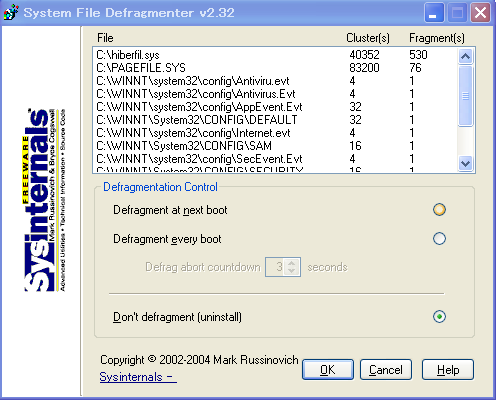Confirm with the OK button
The width and height of the screenshot is (496, 400).
point(328,369)
